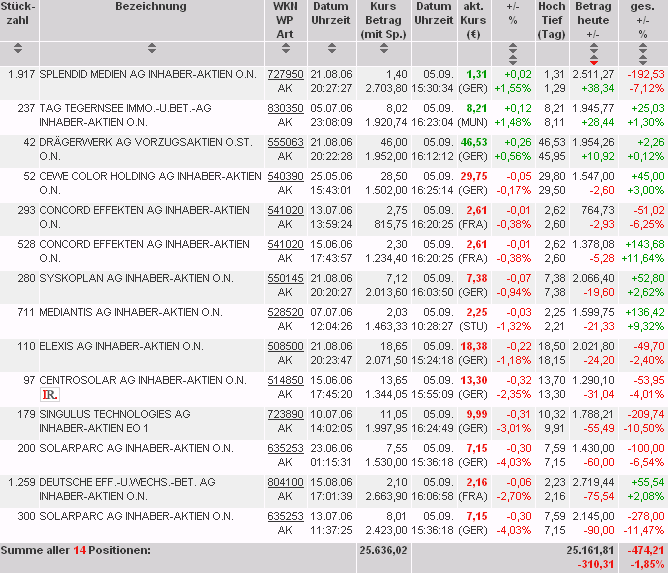Click today's total change -310,31
Viewport: 668px width, 573px height.
(596, 564)
